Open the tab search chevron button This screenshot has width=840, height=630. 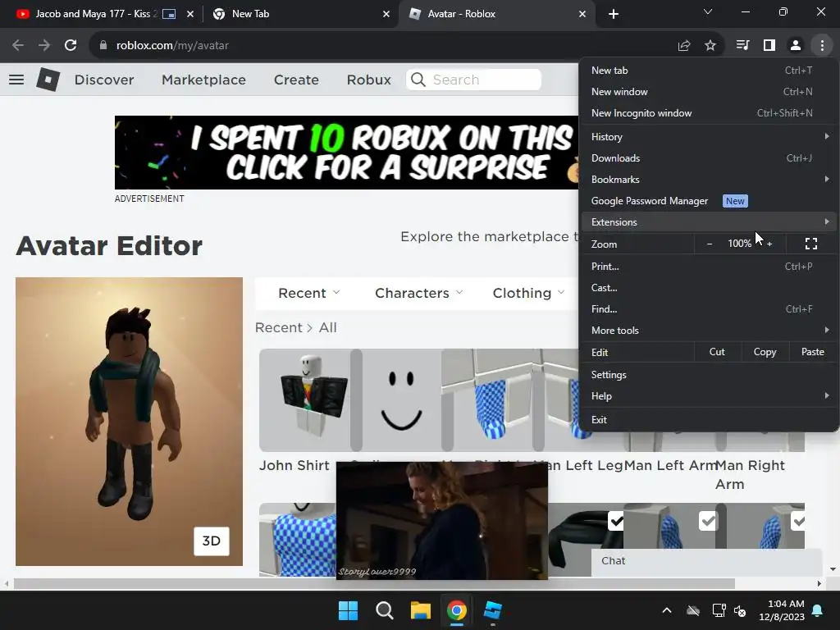pos(708,11)
